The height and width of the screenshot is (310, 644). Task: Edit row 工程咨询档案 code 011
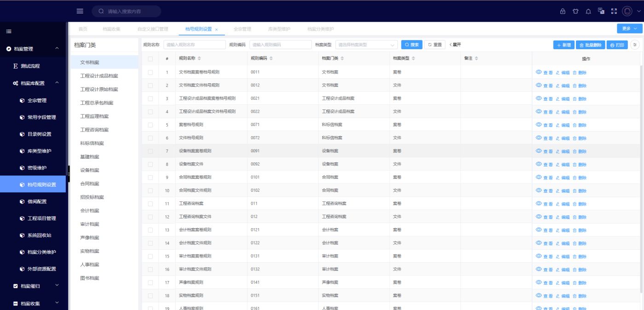coord(563,204)
